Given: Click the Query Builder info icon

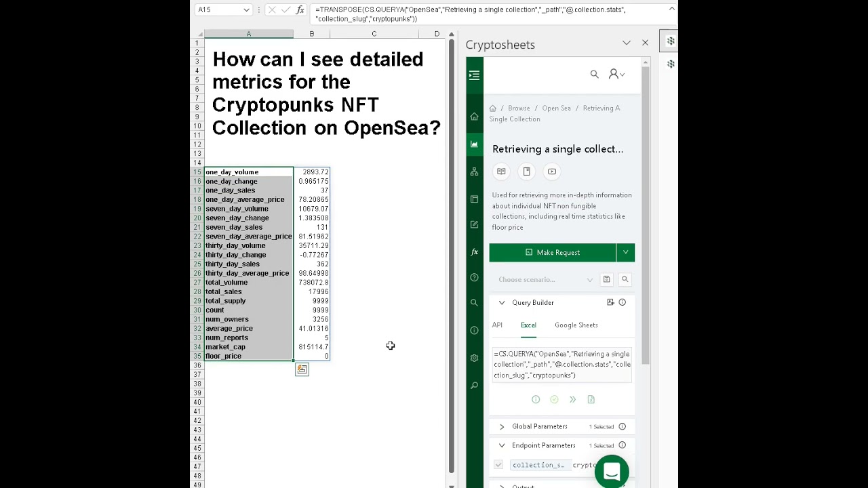Looking at the screenshot, I should click(622, 302).
